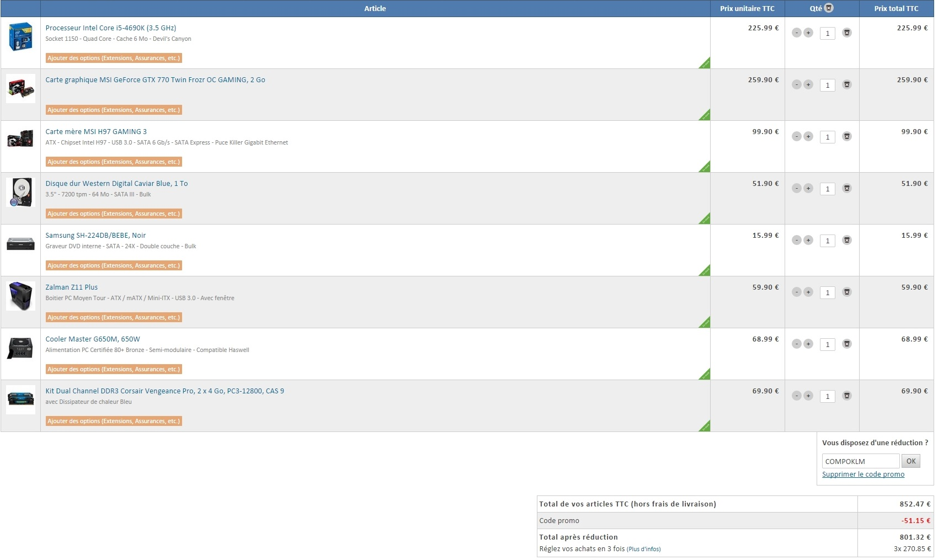The width and height of the screenshot is (938, 560).
Task: Increase quantity of Cooler Master G650M
Action: point(808,344)
